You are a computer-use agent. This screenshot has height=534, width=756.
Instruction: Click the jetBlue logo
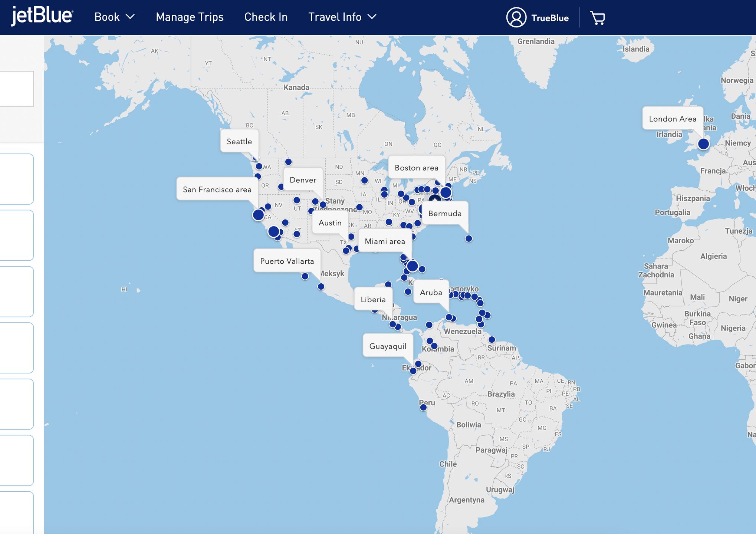42,16
